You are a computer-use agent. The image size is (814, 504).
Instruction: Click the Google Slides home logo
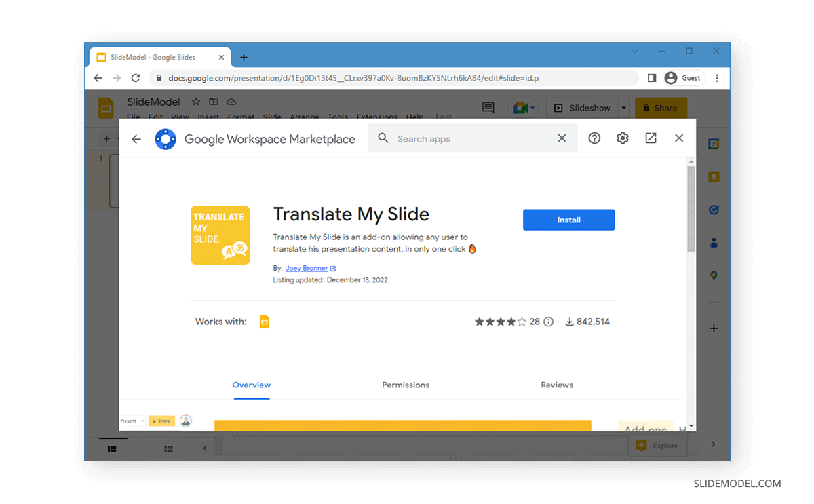[106, 108]
